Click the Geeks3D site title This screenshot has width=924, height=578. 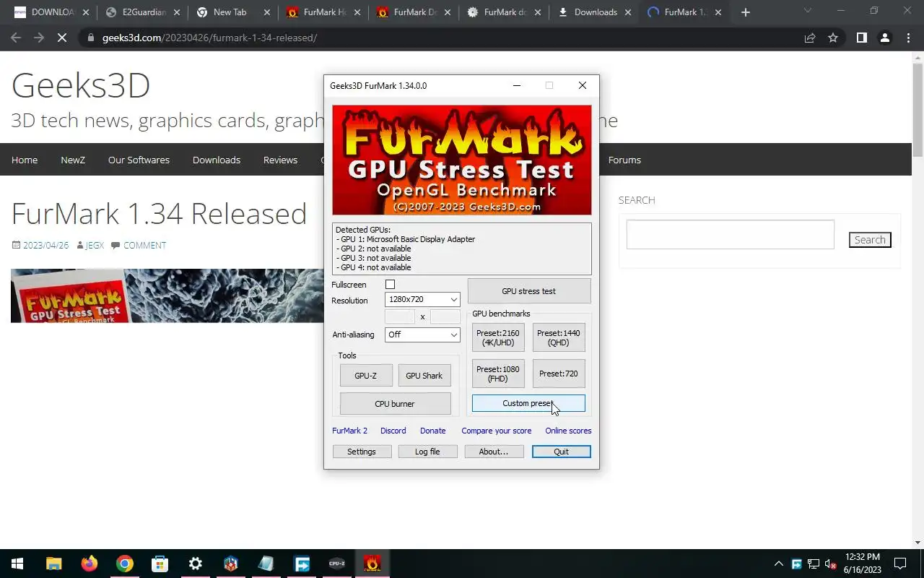click(x=81, y=85)
